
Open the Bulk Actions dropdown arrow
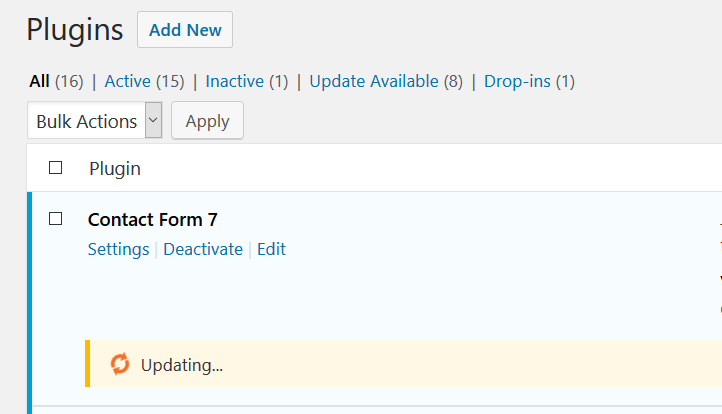[153, 120]
